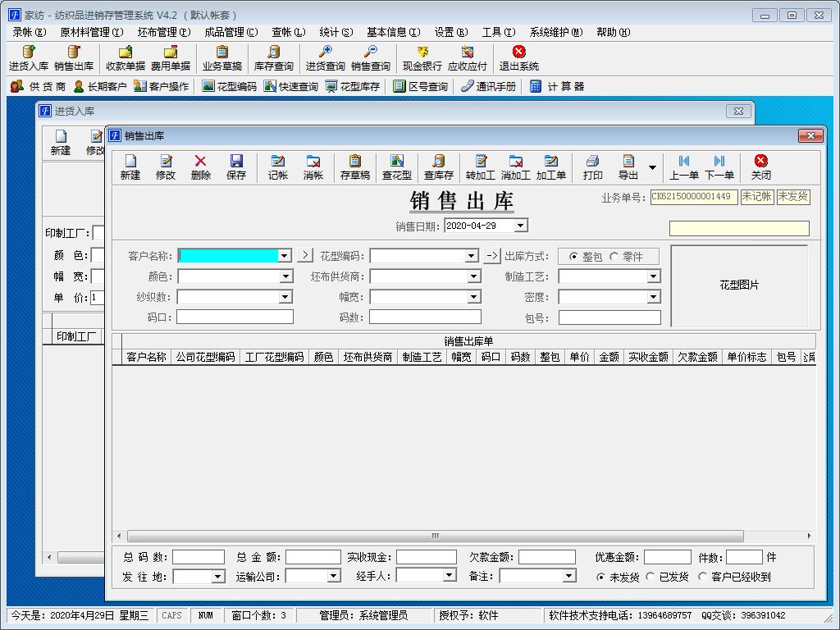Open 录帐 menu
The width and height of the screenshot is (840, 630).
click(x=30, y=32)
